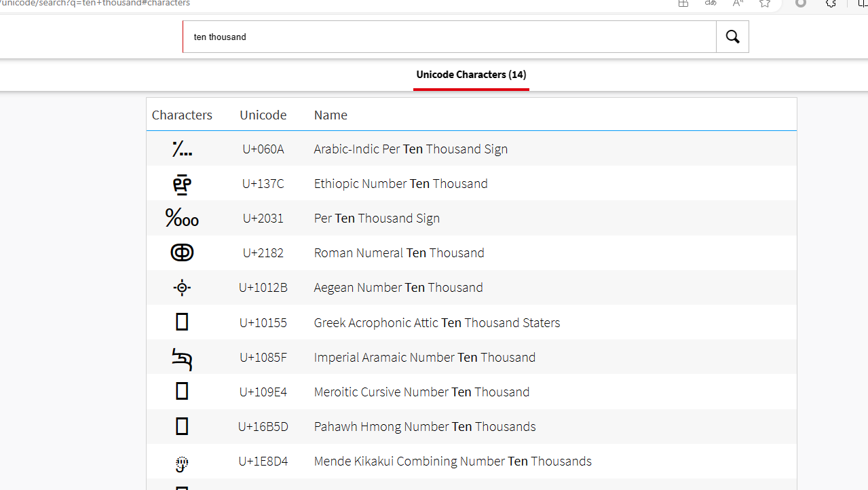Open the browser read aloud icon
The width and height of the screenshot is (868, 490).
click(x=738, y=3)
